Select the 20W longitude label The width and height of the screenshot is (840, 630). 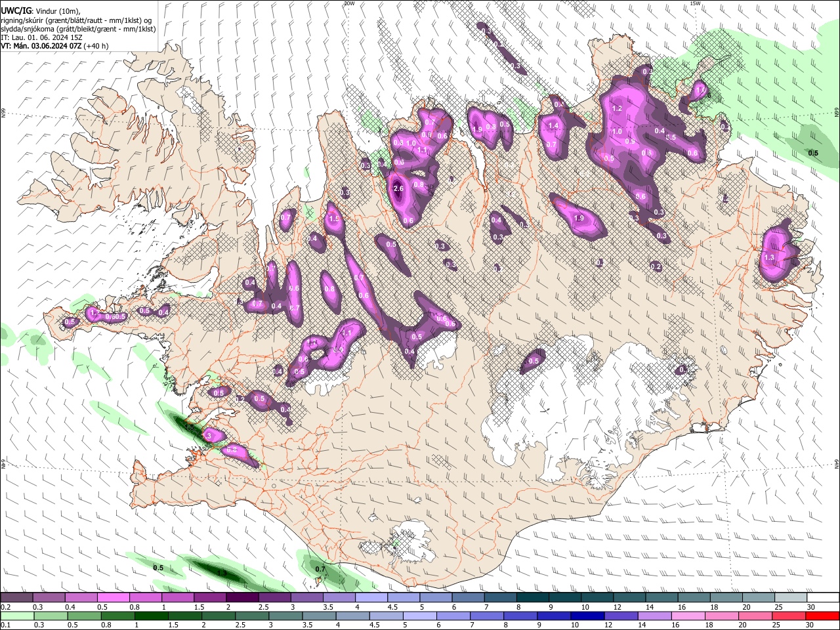pyautogui.click(x=349, y=3)
